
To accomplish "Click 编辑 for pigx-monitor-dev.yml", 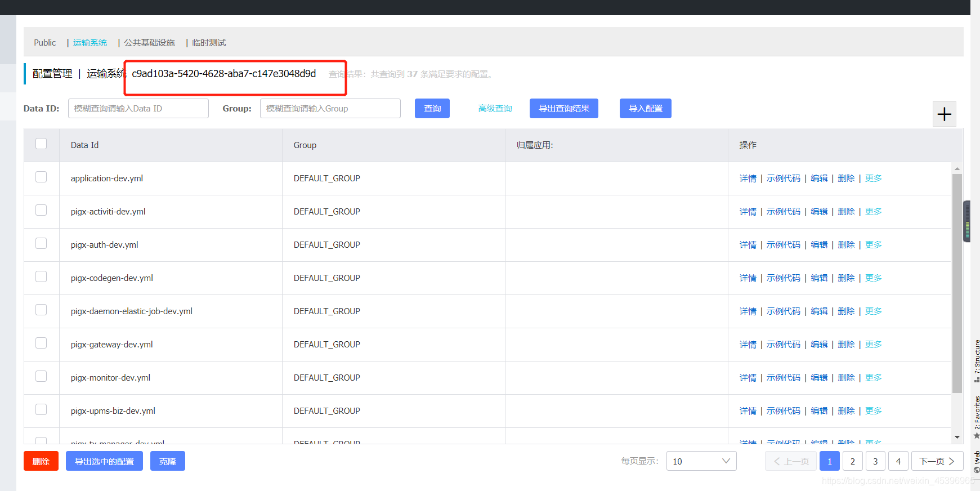I will coord(819,378).
